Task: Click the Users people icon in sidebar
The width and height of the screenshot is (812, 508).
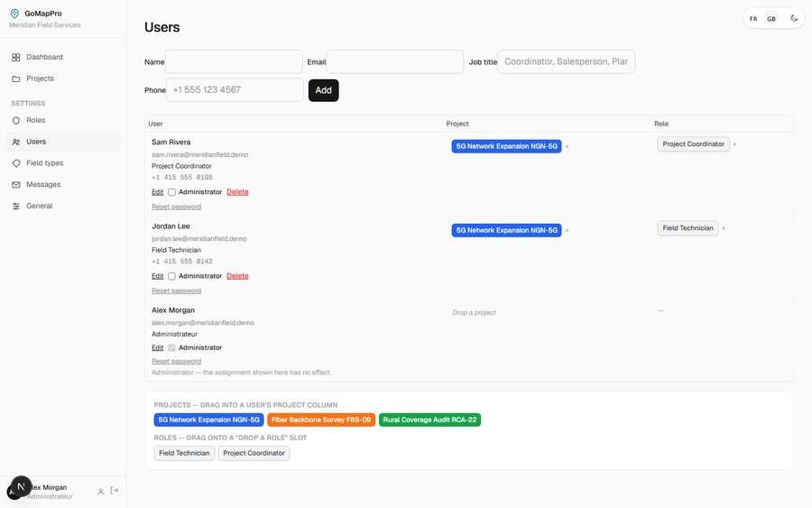Action: [x=16, y=142]
